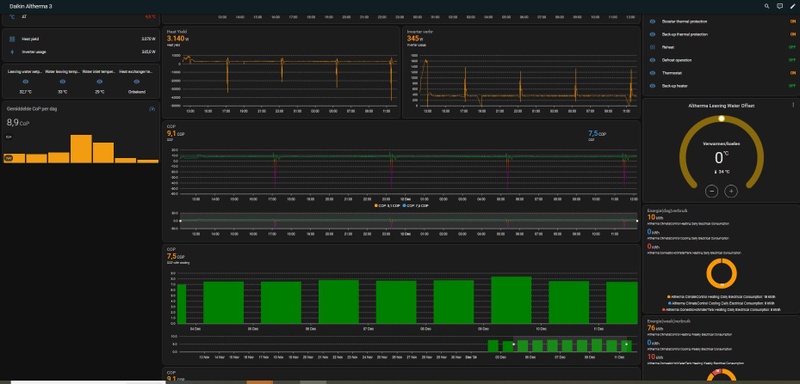Click the offset dial slider handle
The width and height of the screenshot is (800, 384).
tap(721, 118)
